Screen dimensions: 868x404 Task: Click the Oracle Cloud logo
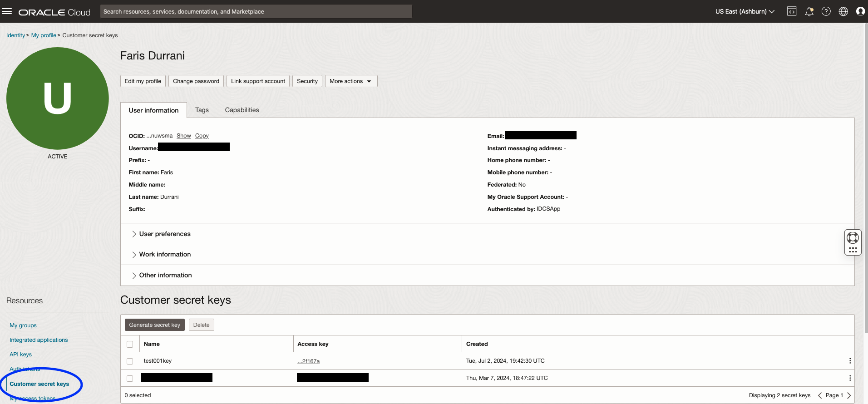(x=54, y=12)
